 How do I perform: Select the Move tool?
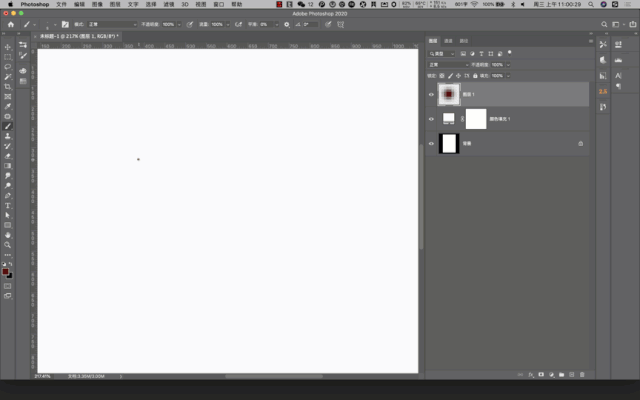pyautogui.click(x=7, y=47)
